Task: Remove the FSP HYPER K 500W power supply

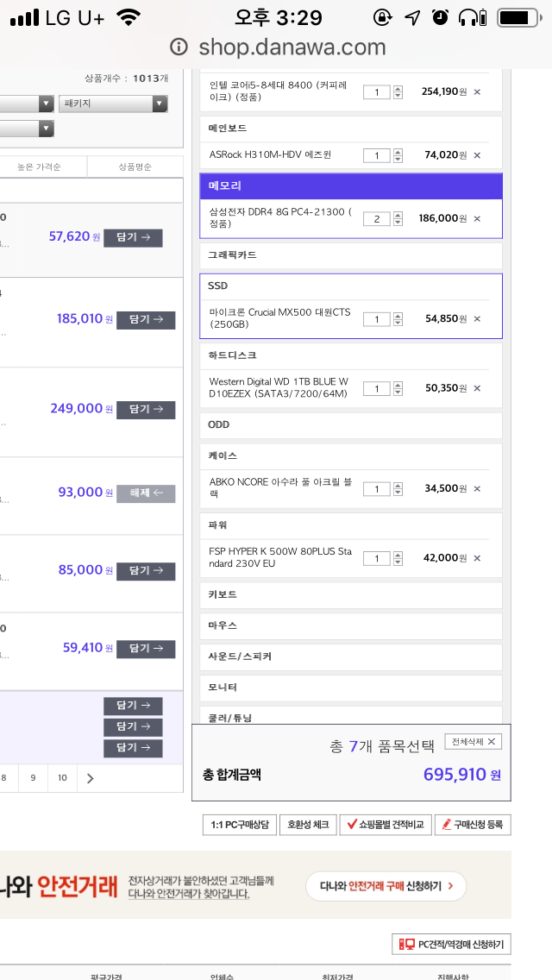Action: pos(477,558)
